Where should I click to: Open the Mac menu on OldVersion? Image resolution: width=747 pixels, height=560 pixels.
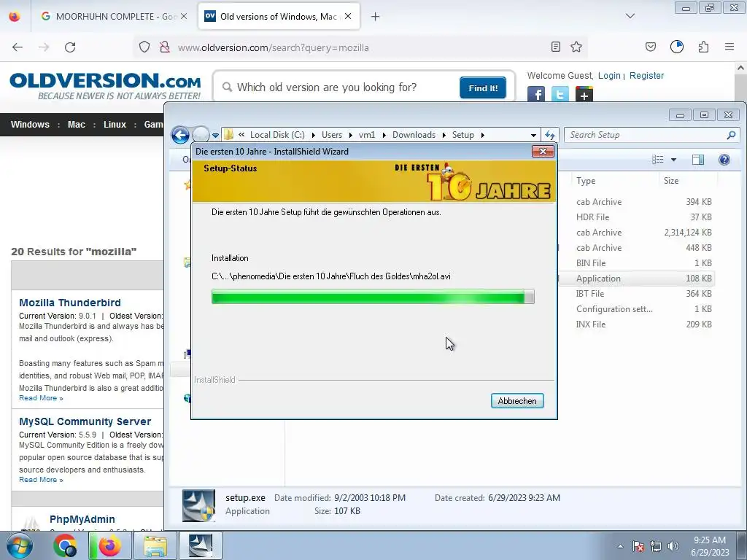(76, 125)
